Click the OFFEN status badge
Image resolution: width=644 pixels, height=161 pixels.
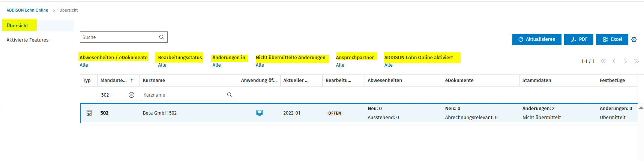pyautogui.click(x=335, y=113)
